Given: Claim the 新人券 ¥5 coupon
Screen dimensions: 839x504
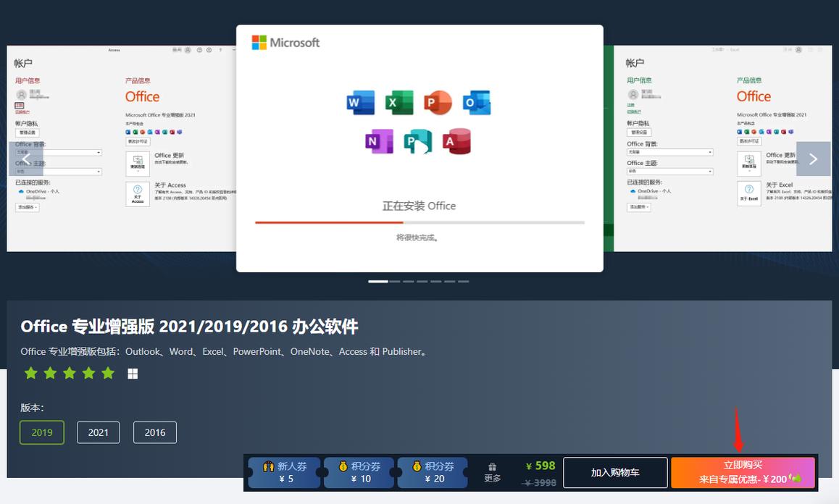Looking at the screenshot, I should [x=285, y=472].
